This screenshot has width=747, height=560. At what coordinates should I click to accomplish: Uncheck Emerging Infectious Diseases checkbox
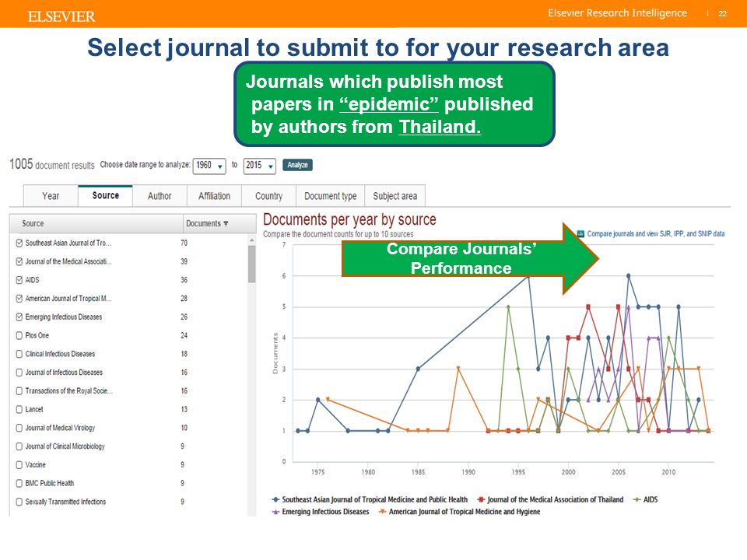19,317
